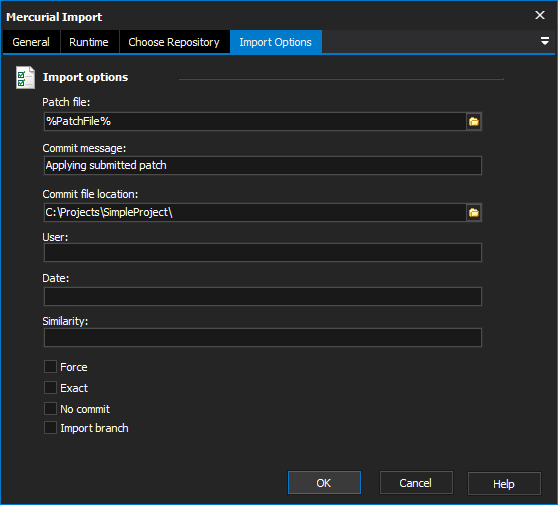Click the "Commit file location:" label

(x=90, y=194)
